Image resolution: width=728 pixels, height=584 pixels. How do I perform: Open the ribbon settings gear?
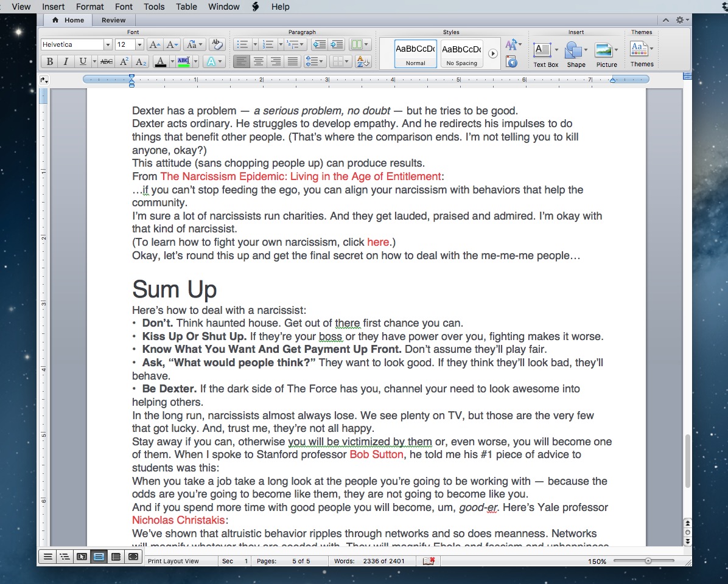(682, 20)
